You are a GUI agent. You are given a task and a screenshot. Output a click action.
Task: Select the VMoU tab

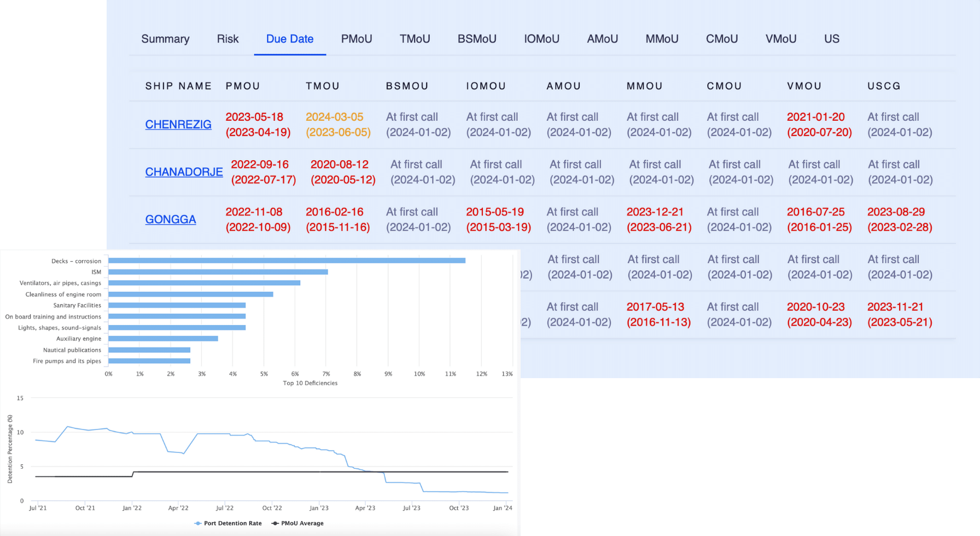[780, 39]
